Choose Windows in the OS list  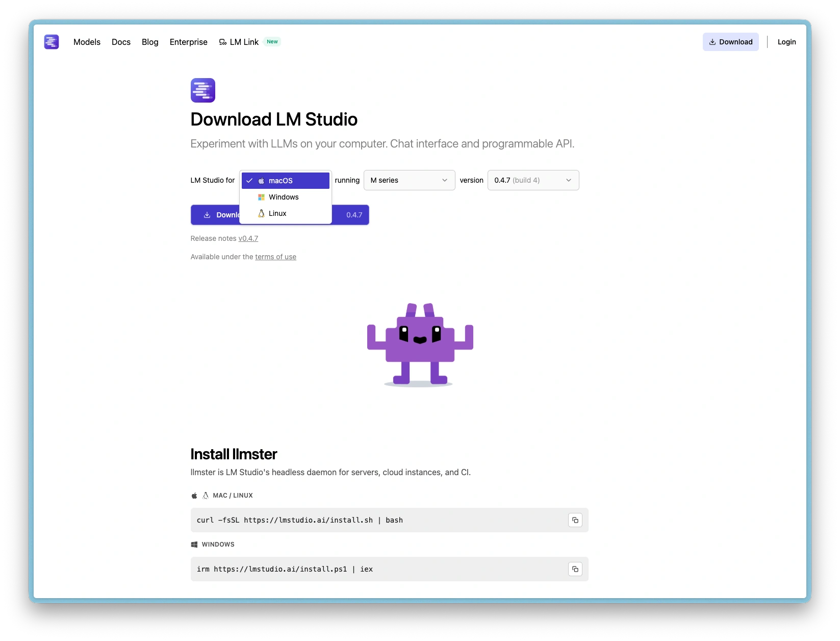[284, 197]
